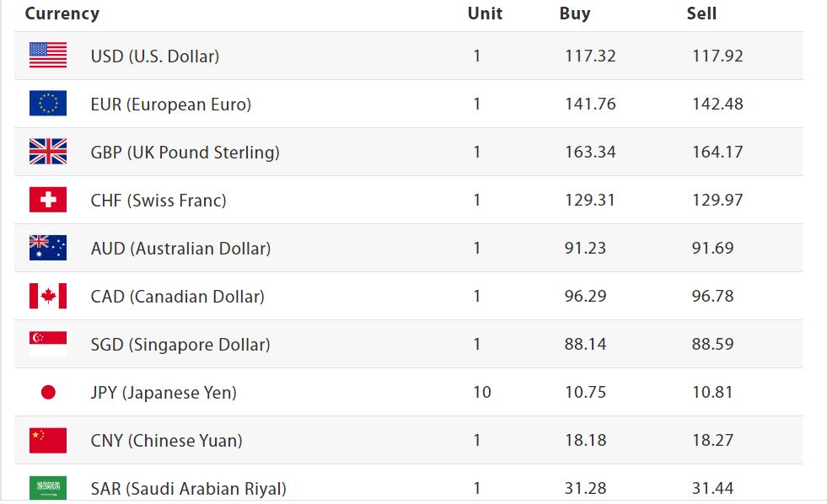
Task: Click the Buy column header
Action: 575,13
